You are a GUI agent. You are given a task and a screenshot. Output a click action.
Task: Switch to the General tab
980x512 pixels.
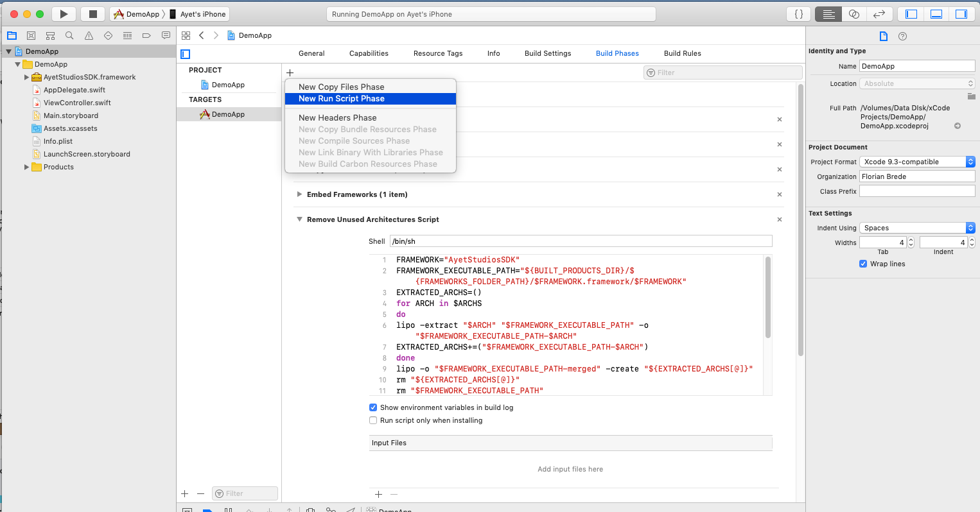[x=311, y=53]
